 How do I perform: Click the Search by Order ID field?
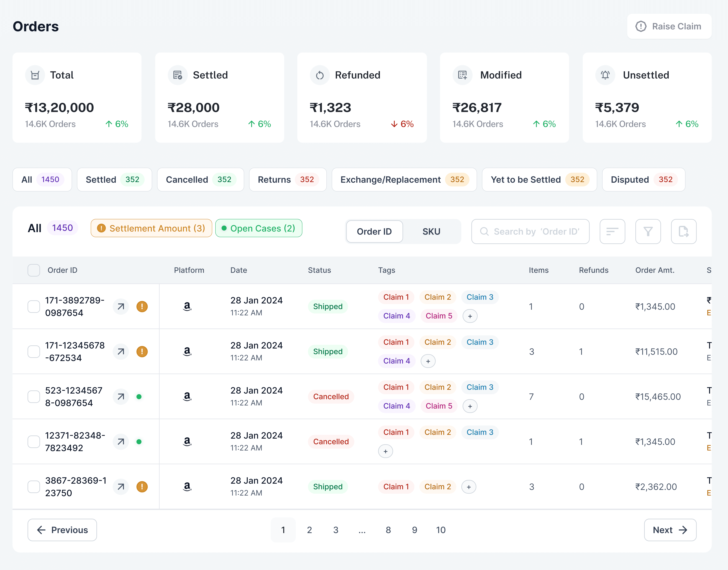tap(530, 231)
